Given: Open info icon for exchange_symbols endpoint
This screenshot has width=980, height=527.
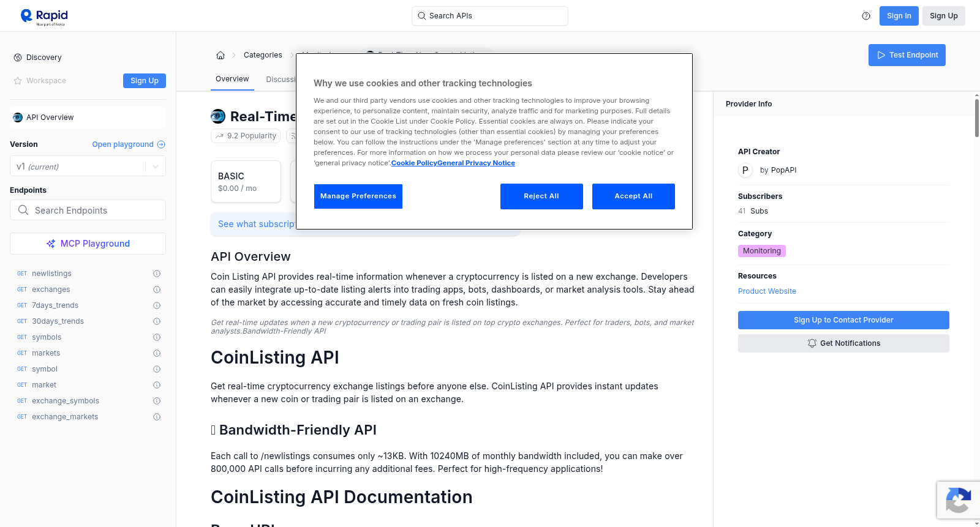Looking at the screenshot, I should pos(157,401).
